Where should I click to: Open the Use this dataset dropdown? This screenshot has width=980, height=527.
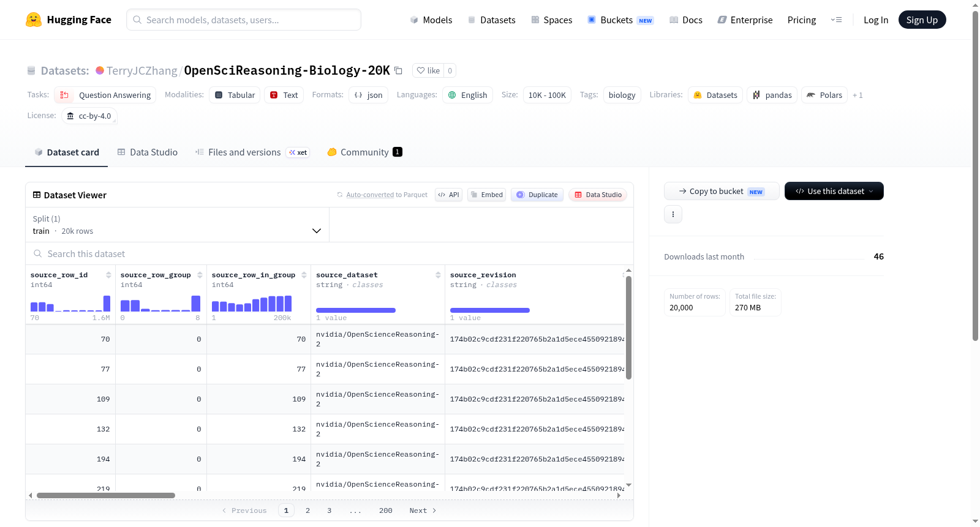point(834,191)
